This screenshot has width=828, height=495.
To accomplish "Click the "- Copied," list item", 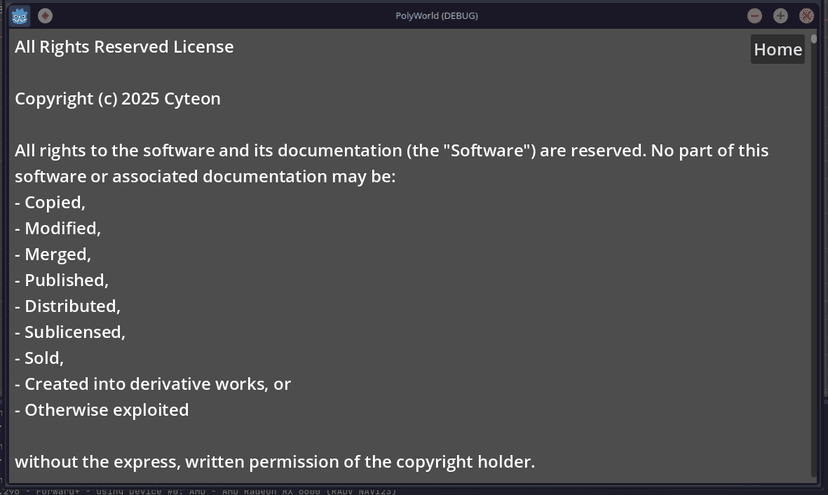I will (x=50, y=203).
